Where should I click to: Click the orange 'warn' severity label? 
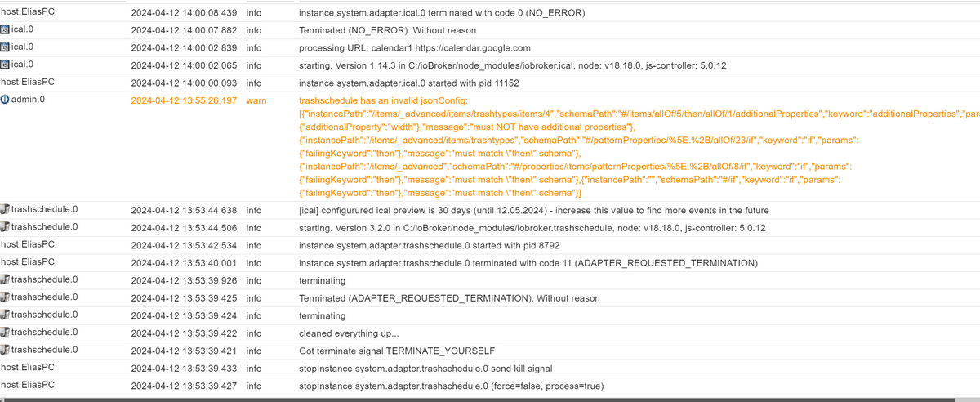click(256, 100)
